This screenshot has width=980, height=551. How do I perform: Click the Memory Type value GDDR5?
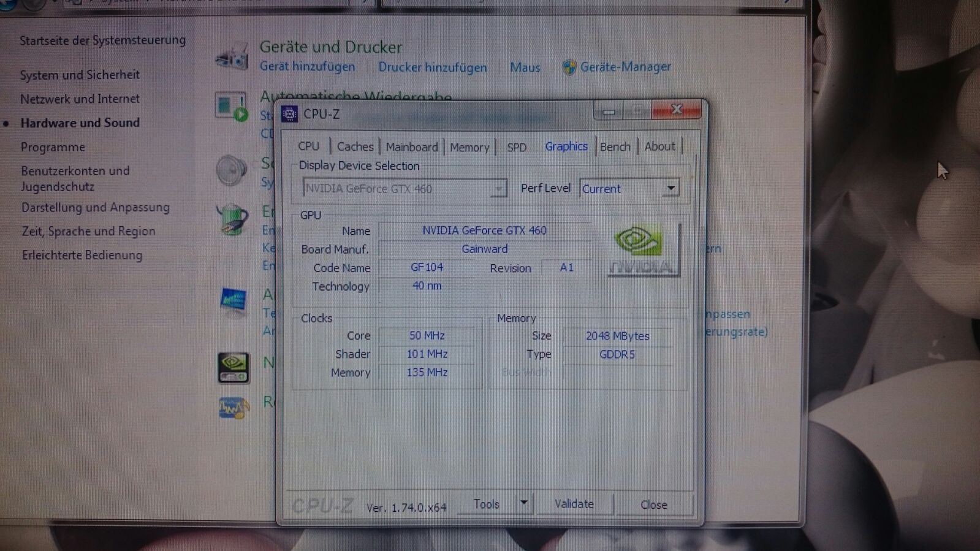(x=618, y=354)
